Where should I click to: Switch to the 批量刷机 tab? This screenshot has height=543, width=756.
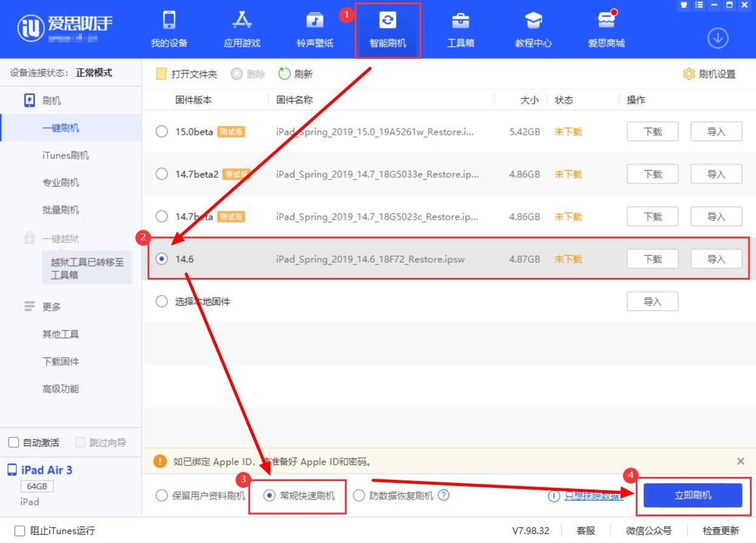pos(62,209)
